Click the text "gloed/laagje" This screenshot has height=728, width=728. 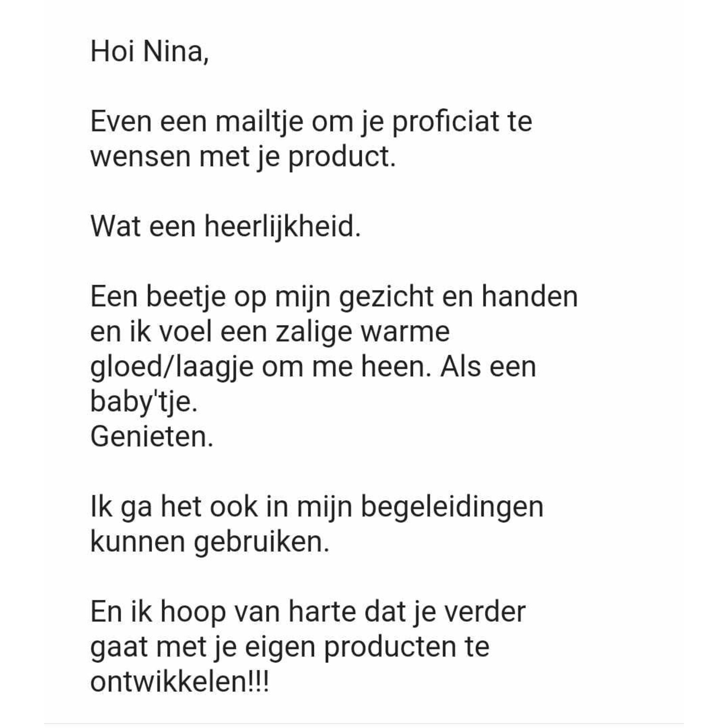pyautogui.click(x=172, y=367)
